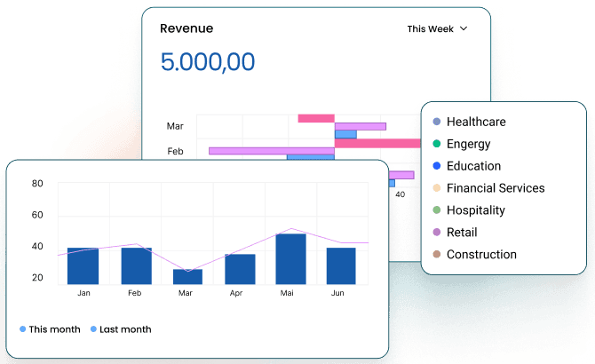Click the Hospitality legend dot

(x=436, y=210)
